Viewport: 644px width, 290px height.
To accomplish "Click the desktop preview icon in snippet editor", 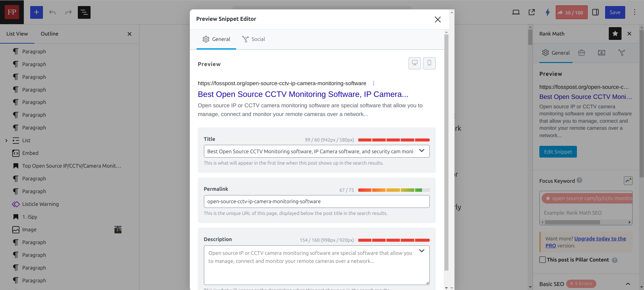I will [415, 63].
